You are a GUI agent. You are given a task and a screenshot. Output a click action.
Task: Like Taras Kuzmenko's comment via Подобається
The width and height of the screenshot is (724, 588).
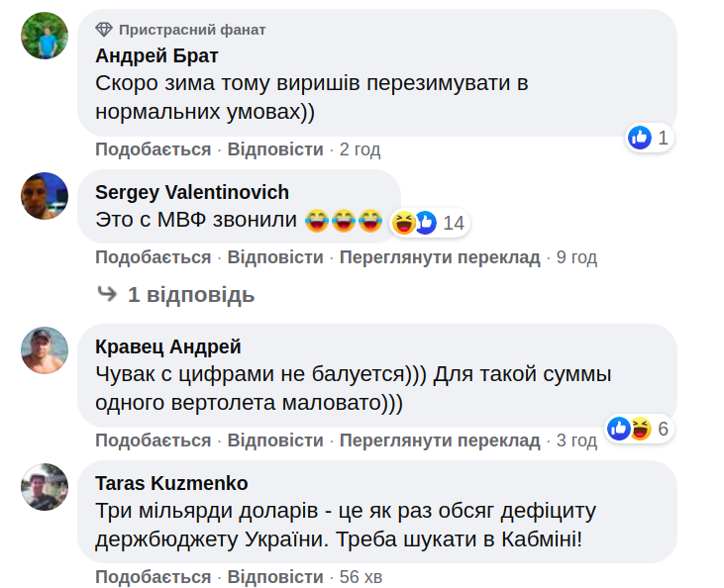153,577
